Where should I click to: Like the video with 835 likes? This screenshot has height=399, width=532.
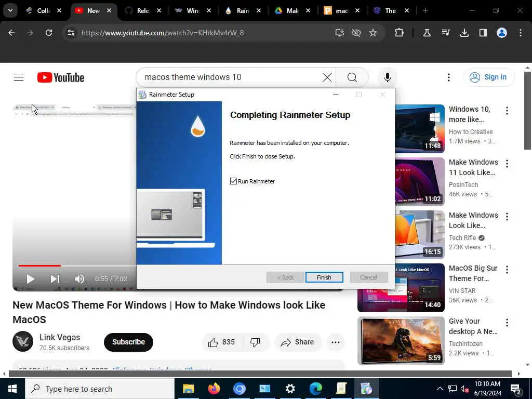[222, 342]
